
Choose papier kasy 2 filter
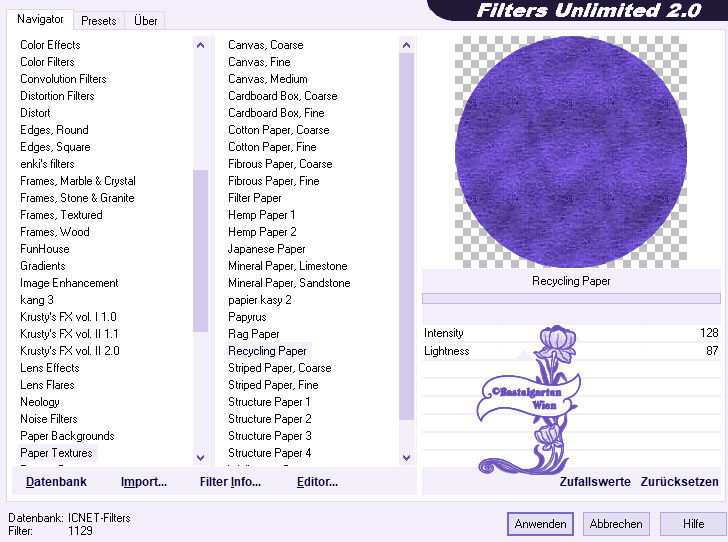(260, 300)
